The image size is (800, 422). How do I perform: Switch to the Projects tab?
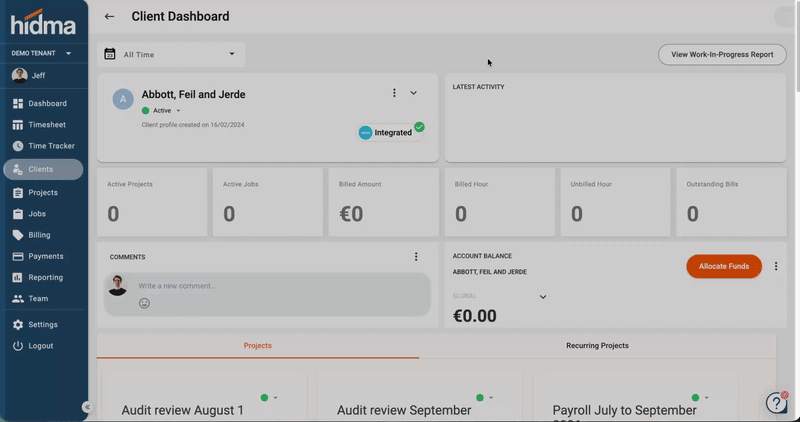tap(258, 345)
